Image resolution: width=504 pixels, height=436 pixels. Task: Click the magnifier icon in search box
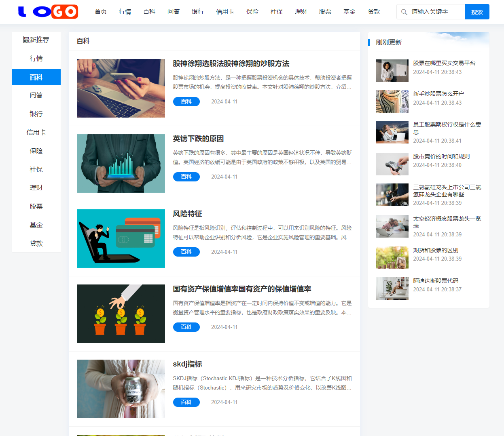pyautogui.click(x=404, y=12)
